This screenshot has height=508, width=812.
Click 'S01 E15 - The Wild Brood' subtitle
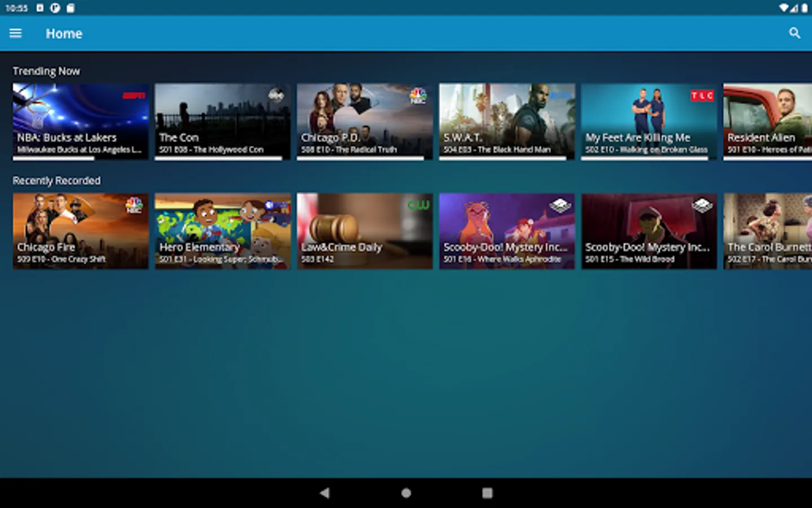click(x=629, y=259)
